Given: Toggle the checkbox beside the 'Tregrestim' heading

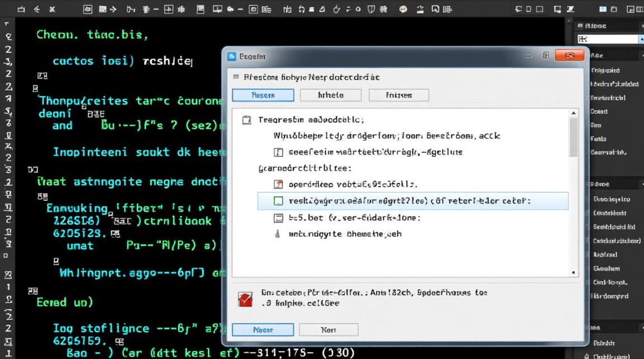Looking at the screenshot, I should [246, 120].
